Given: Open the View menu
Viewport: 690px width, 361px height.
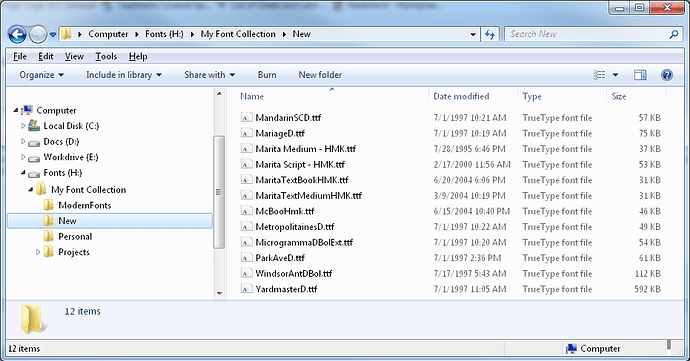Looking at the screenshot, I should coord(74,56).
